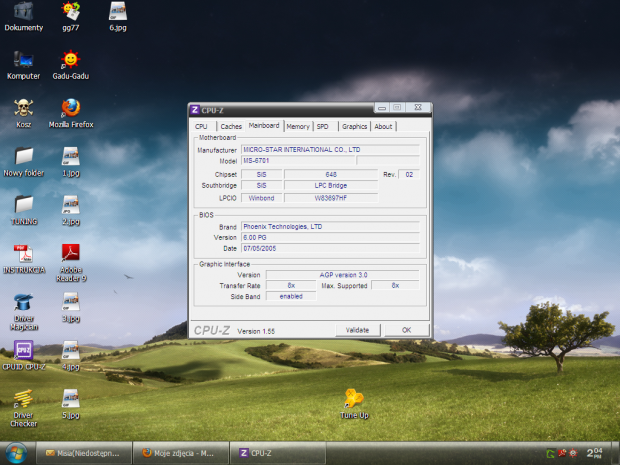Click the Validate button
The height and width of the screenshot is (465, 620).
tap(357, 329)
